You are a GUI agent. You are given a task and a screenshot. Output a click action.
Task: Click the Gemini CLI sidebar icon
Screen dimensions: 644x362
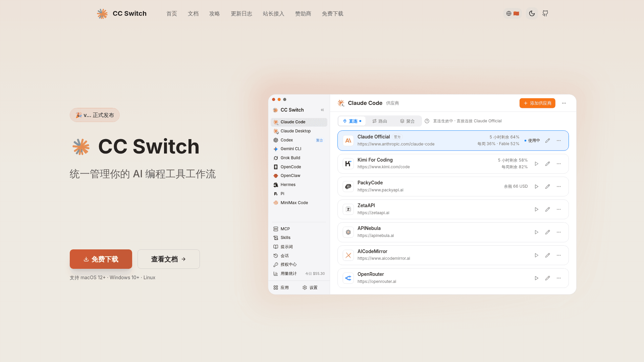(x=276, y=149)
